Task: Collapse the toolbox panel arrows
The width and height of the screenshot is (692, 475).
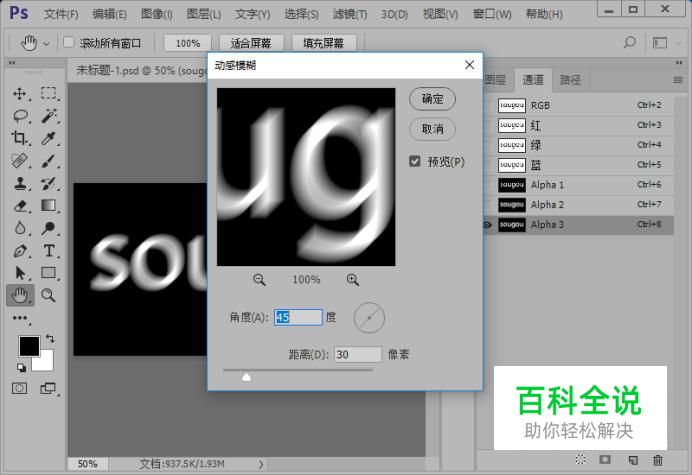Action: click(12, 63)
